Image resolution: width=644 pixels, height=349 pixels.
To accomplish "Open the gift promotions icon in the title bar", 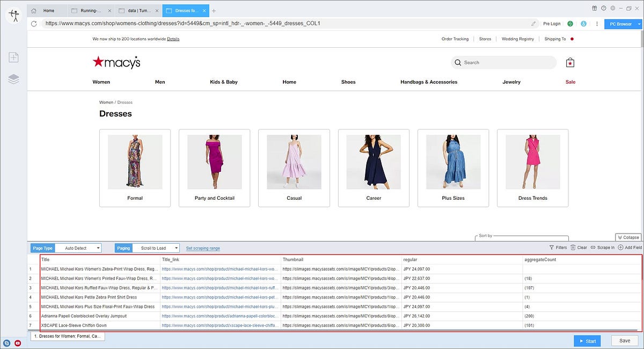I will pyautogui.click(x=594, y=8).
